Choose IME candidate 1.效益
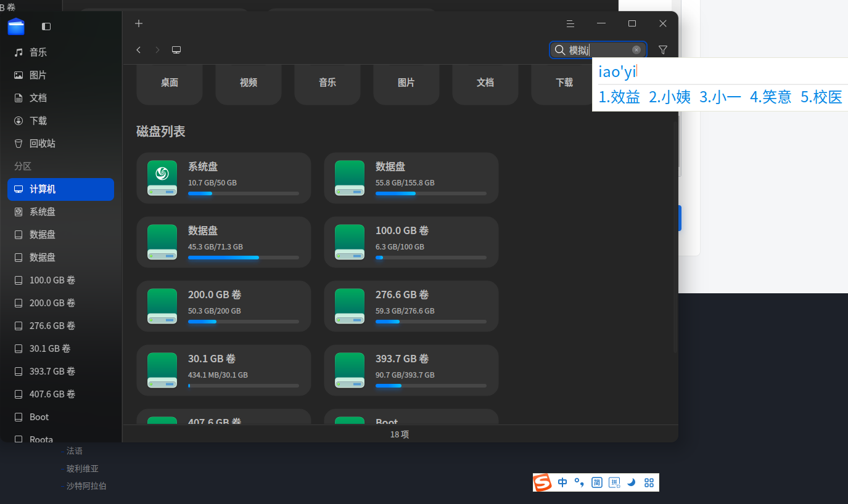The width and height of the screenshot is (848, 504). pyautogui.click(x=619, y=97)
